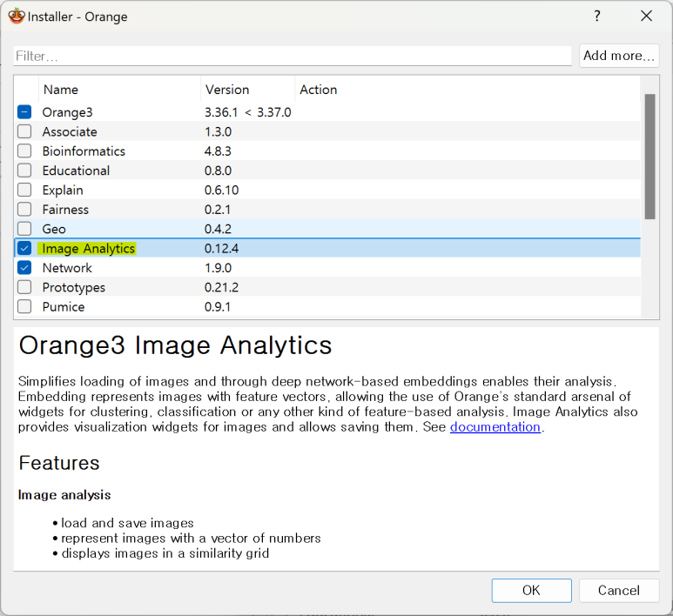Click the Features heading in description
Screen dimensions: 673x616
[59, 463]
